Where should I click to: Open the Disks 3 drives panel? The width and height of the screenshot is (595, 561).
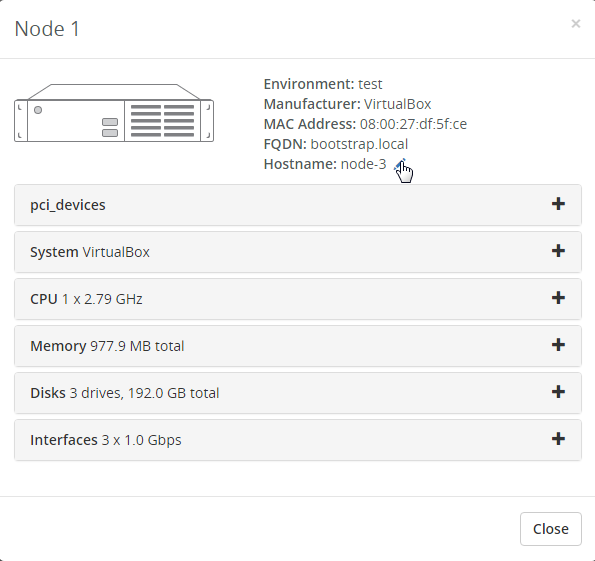(x=298, y=393)
